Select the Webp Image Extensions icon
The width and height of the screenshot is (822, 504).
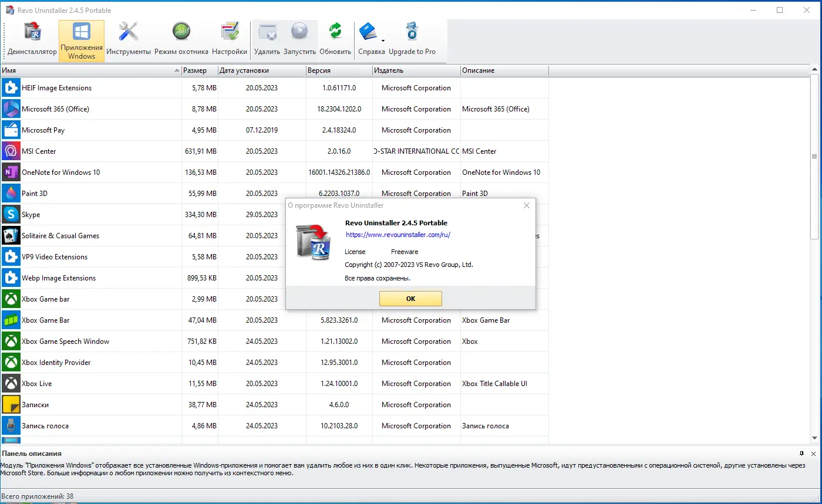pyautogui.click(x=11, y=278)
